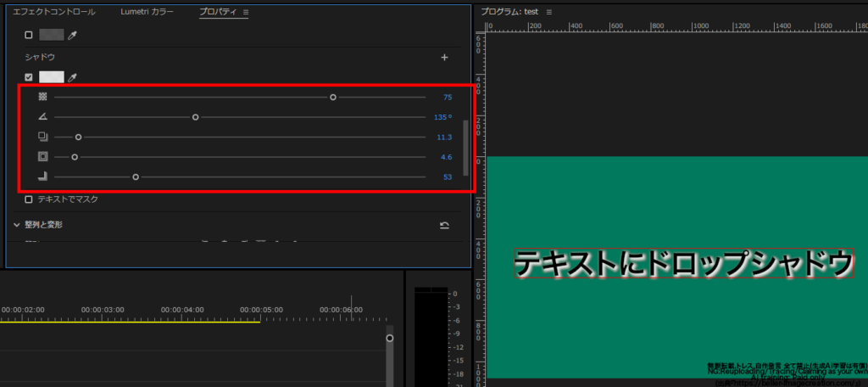Open the white shadow color swatch
This screenshot has height=387, width=868.
[52, 77]
